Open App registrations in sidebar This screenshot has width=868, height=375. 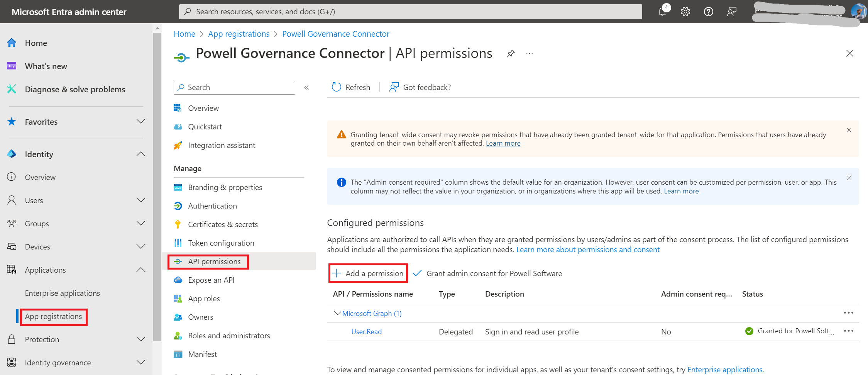tap(53, 316)
